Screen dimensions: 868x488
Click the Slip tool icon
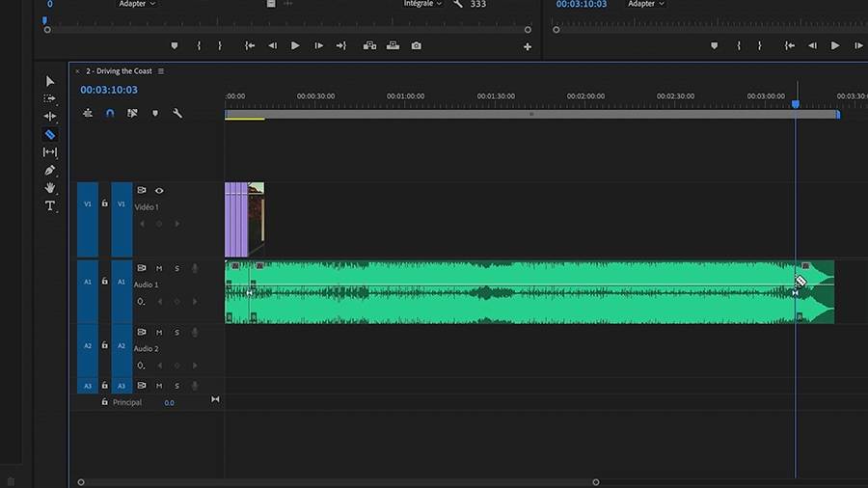coord(50,152)
